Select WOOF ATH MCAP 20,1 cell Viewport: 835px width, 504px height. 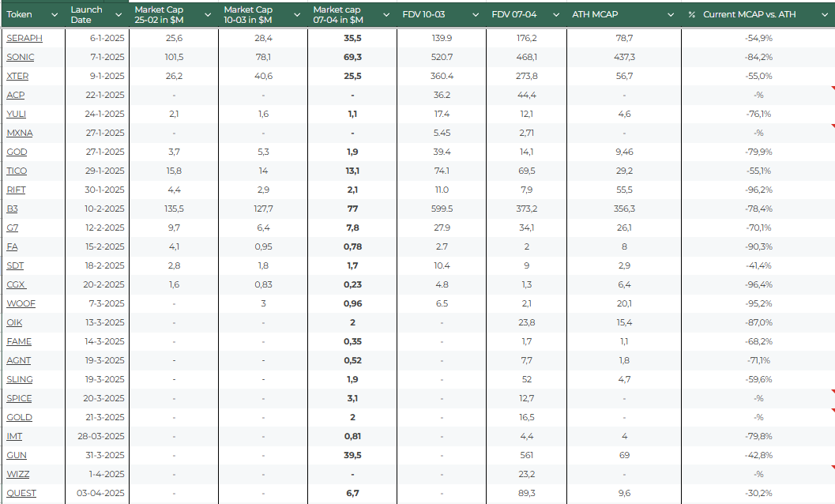624,303
